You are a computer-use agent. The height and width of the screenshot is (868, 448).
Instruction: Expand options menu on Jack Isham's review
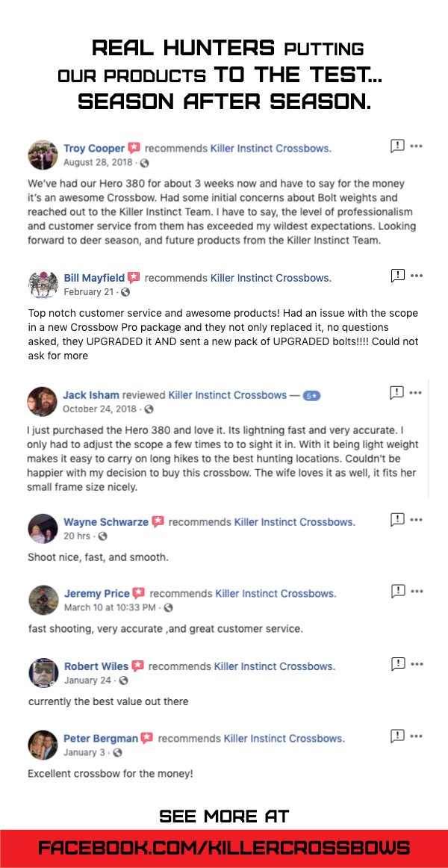[x=416, y=392]
